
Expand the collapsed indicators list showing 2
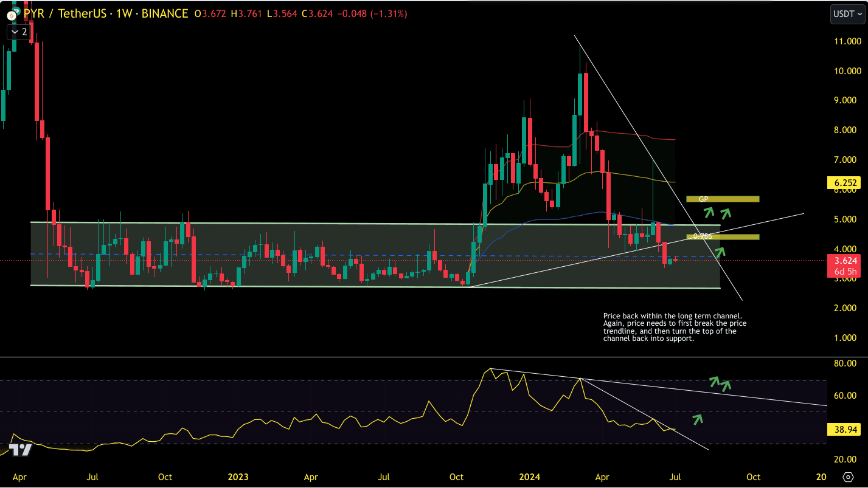(19, 32)
